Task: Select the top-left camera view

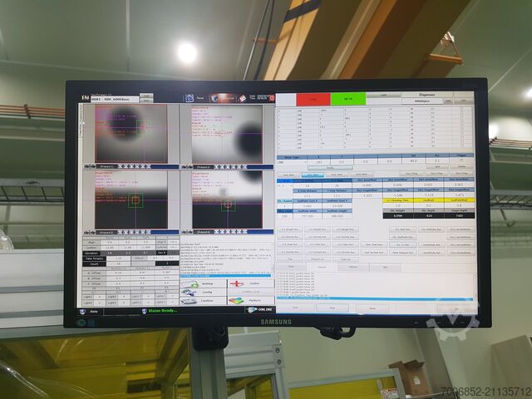Action: (131, 134)
